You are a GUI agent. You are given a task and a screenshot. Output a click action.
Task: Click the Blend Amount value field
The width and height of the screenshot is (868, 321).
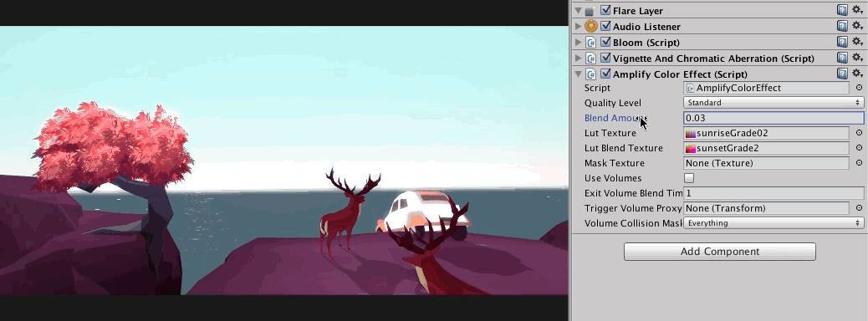[x=774, y=118]
